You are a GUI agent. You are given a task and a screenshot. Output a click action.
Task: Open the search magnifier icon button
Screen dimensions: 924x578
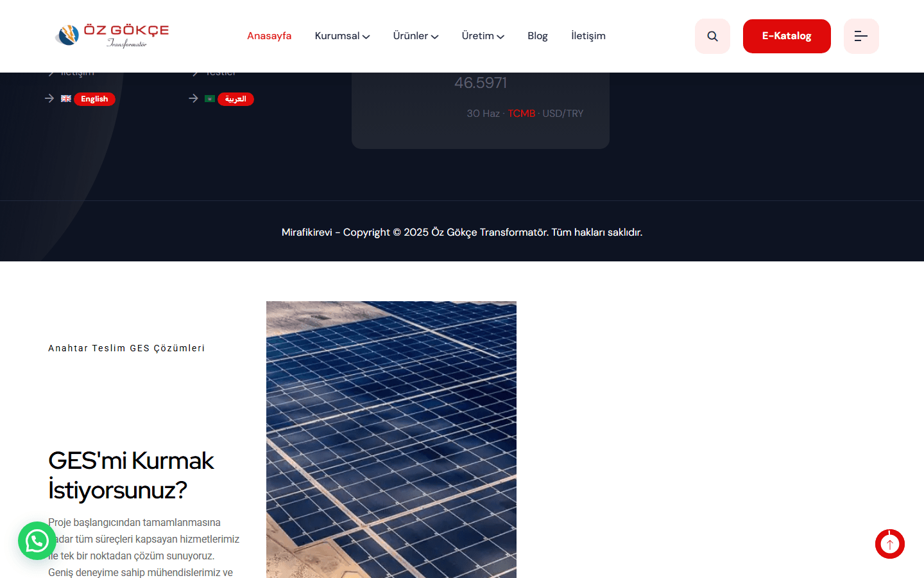(x=712, y=36)
